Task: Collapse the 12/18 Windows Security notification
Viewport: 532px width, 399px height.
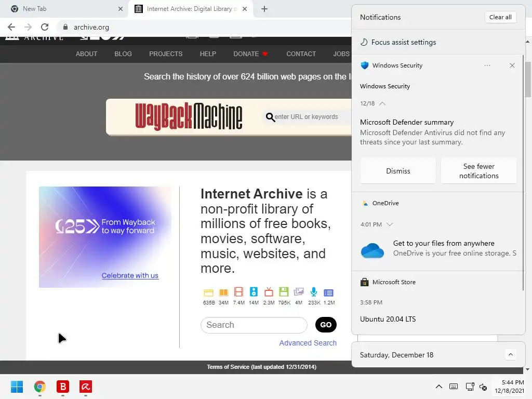Action: (x=382, y=103)
